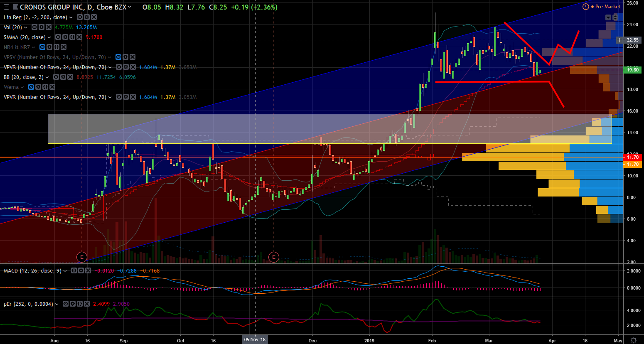Show the hidden NR4 & NR7 indicator
This screenshot has width=644, height=344.
click(x=42, y=47)
